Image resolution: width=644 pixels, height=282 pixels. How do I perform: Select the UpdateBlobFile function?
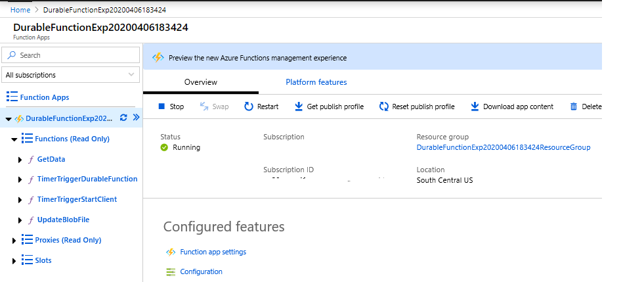(63, 220)
